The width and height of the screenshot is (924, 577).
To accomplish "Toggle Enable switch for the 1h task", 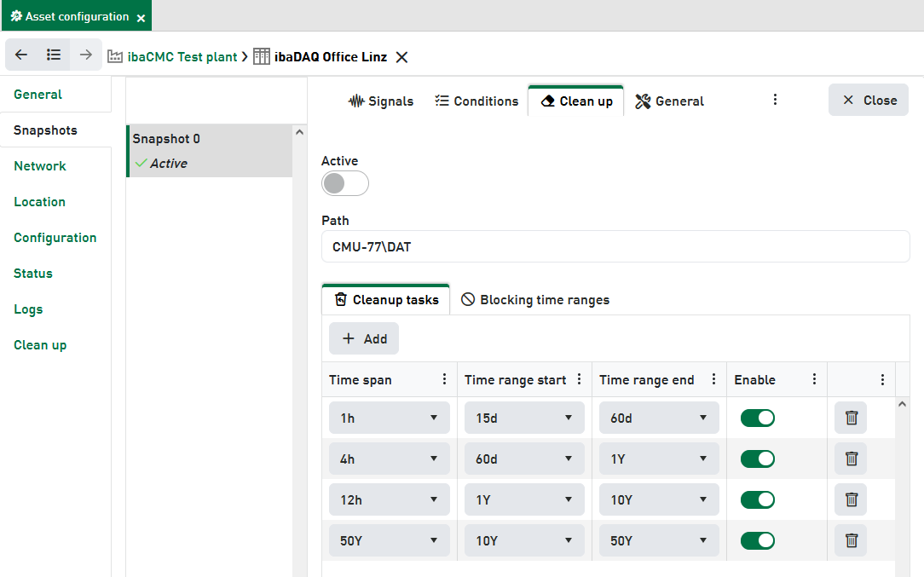I will [757, 418].
